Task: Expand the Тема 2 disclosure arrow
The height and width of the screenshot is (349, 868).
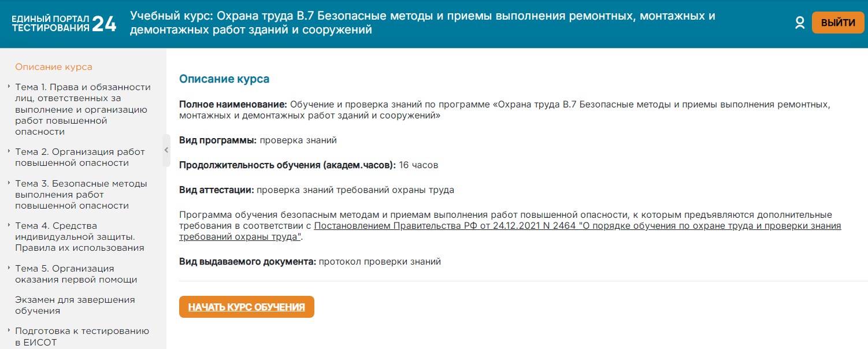Action: coord(9,151)
